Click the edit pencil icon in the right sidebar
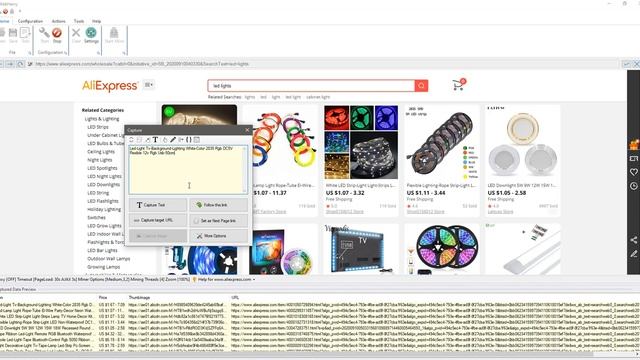Screen dimensions: 640x360 (x=633, y=254)
